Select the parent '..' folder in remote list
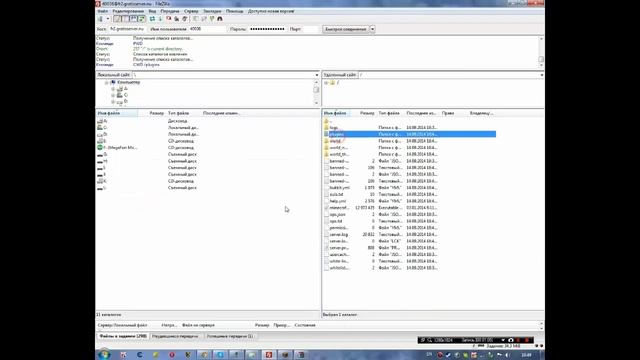The image size is (640, 360). tap(409, 121)
